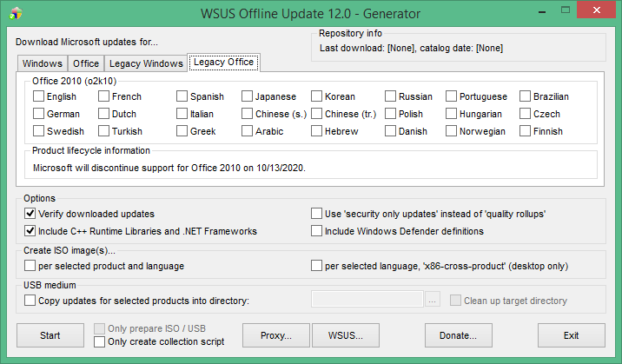Check the Brazilian checkbox
Image resolution: width=622 pixels, height=364 pixels.
coord(525,96)
